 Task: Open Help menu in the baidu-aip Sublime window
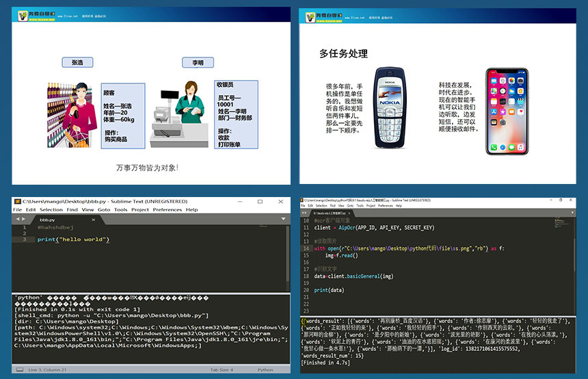[399, 206]
